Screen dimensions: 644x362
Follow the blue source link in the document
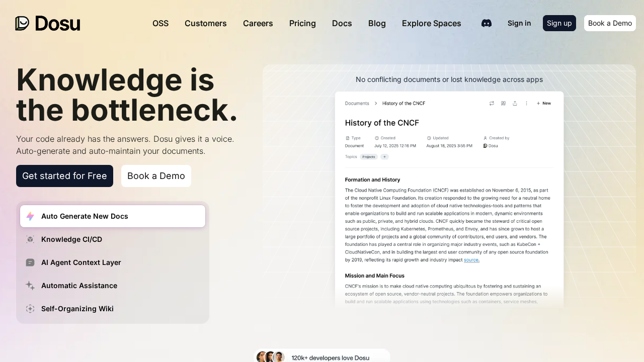click(471, 260)
